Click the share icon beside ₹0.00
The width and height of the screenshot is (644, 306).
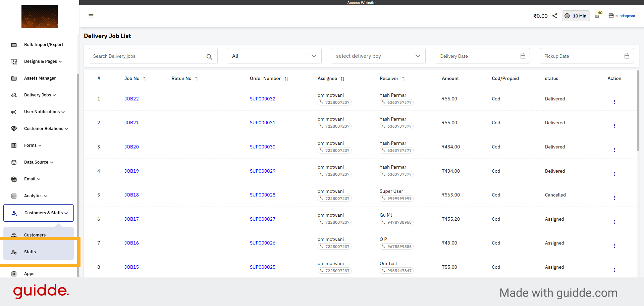(x=555, y=16)
